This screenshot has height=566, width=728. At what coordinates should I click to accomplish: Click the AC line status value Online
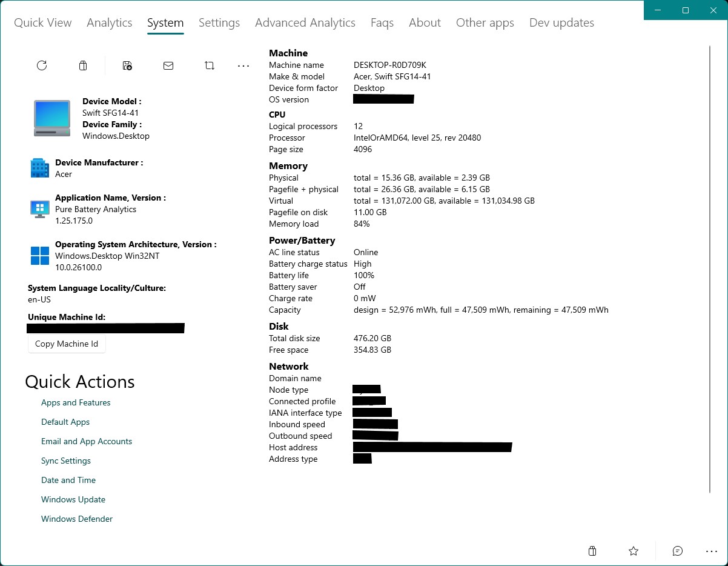[366, 252]
